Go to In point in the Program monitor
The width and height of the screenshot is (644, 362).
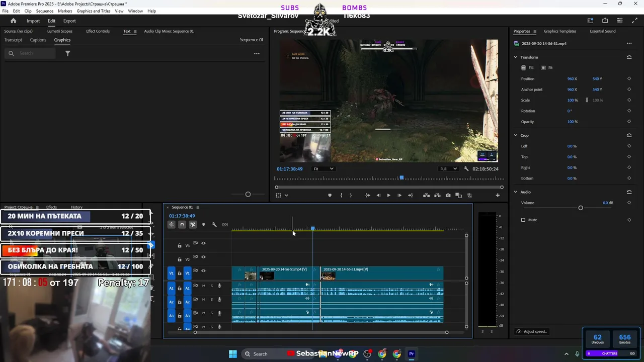368,195
